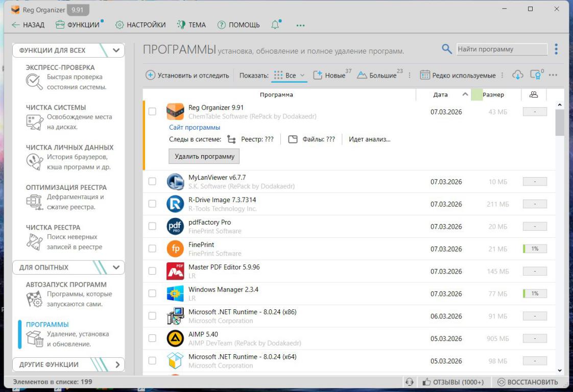Open the 'Сайт программы' link
573x392 pixels.
pos(195,127)
